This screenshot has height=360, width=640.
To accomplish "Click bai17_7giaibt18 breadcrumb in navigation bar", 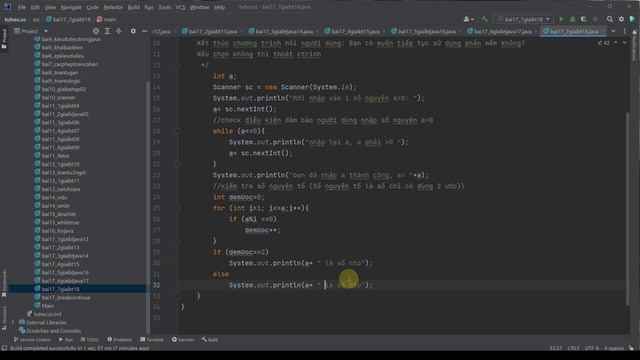I will [x=68, y=19].
